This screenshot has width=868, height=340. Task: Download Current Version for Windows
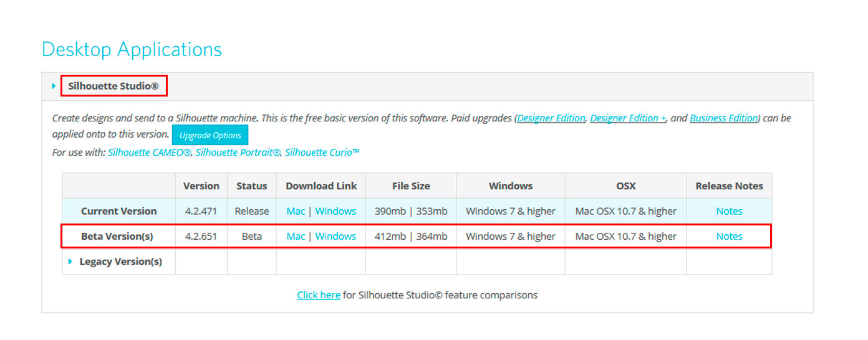click(335, 211)
